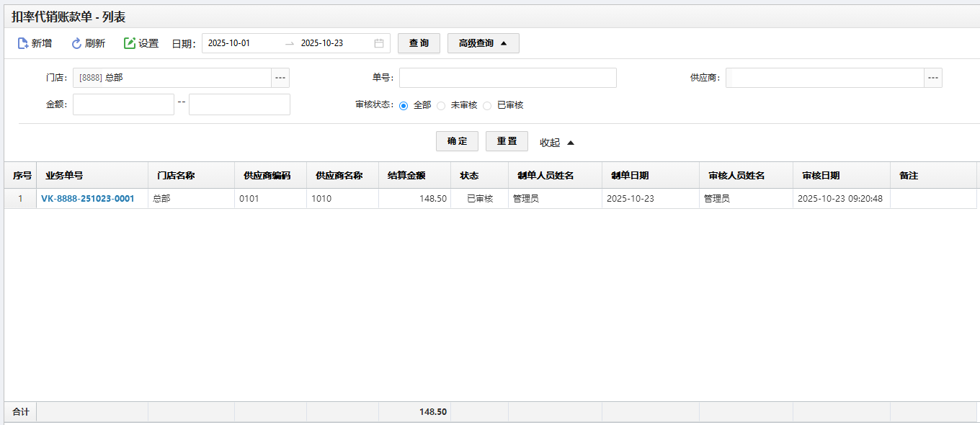Collapse filters using 收起 arrow
This screenshot has width=980, height=425.
570,143
